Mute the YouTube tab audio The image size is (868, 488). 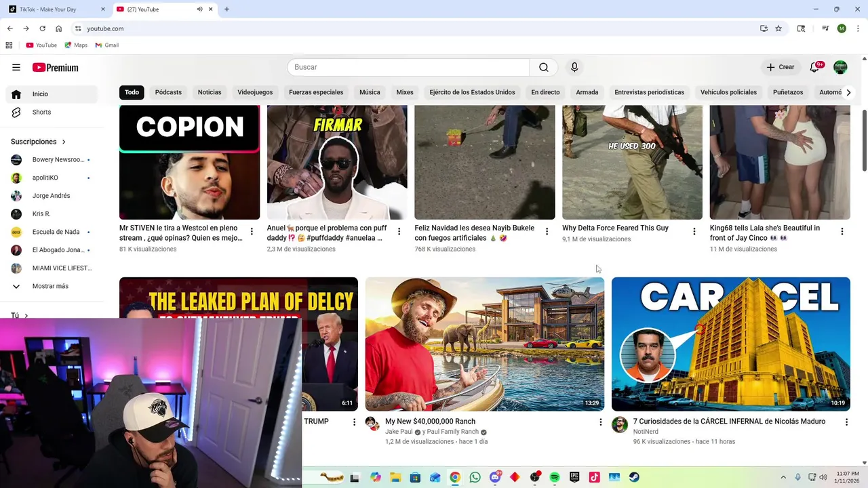coord(200,9)
